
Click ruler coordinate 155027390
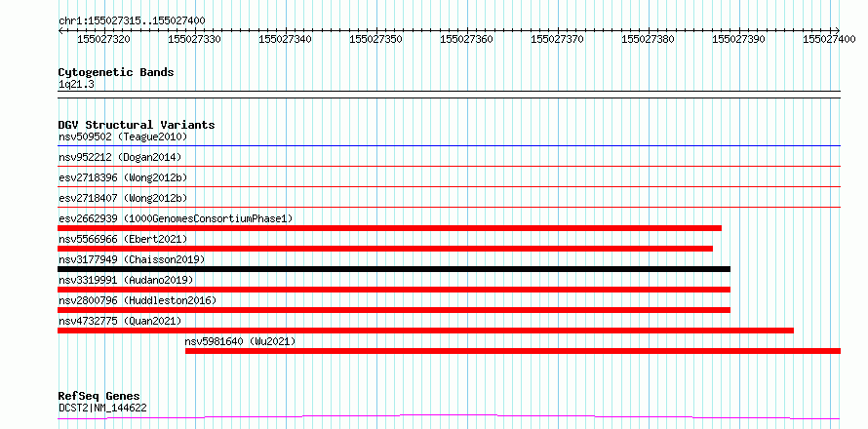click(x=739, y=39)
